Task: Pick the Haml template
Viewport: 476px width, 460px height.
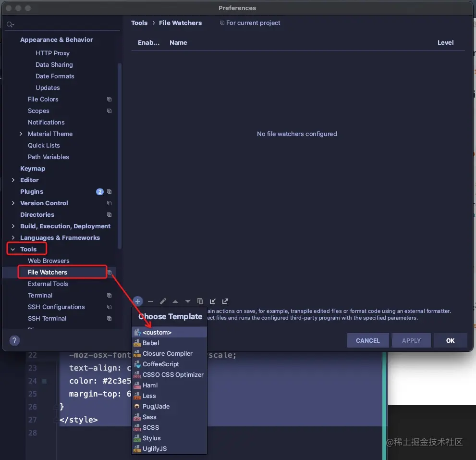Action: tap(170, 385)
